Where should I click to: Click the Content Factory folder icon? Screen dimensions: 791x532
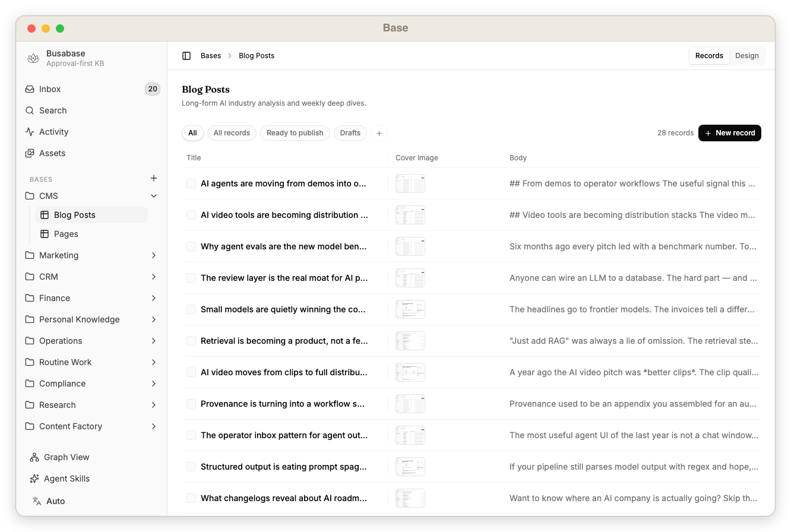30,426
